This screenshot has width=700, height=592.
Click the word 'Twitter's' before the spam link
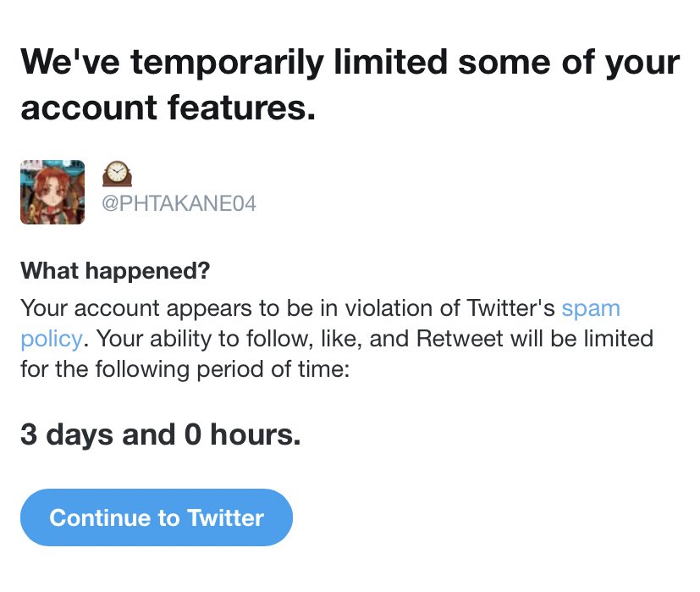tap(510, 307)
